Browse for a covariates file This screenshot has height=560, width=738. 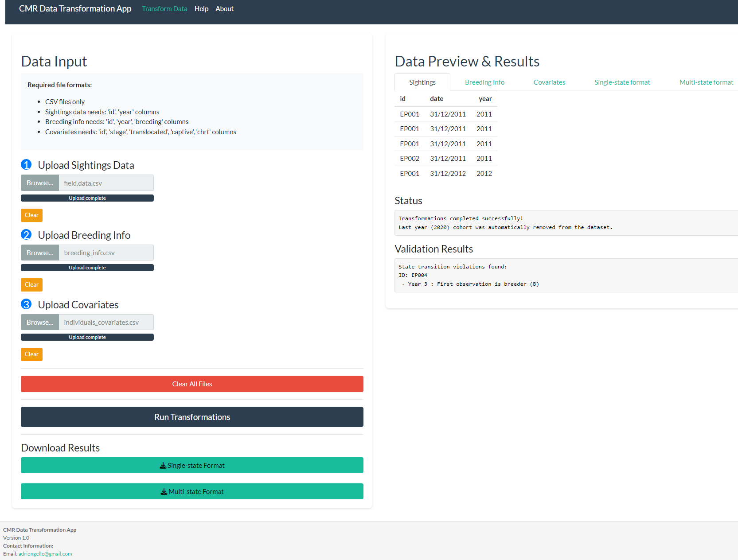pyautogui.click(x=40, y=323)
